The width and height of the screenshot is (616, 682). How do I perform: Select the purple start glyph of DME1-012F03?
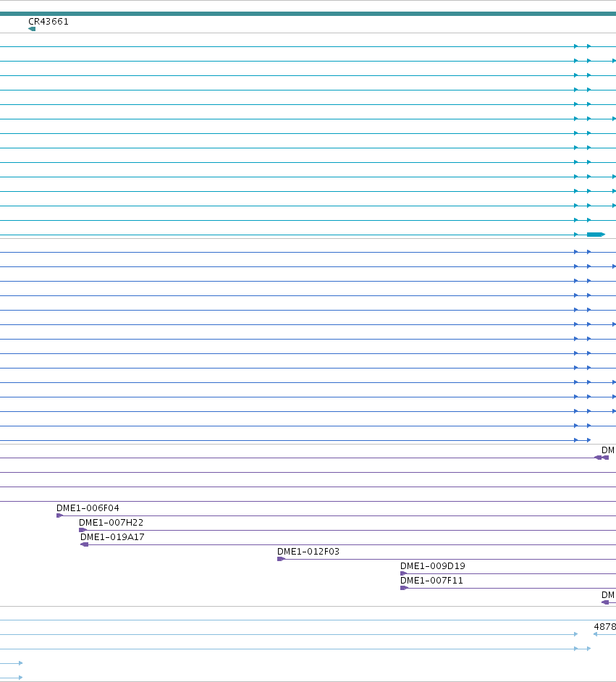[282, 559]
